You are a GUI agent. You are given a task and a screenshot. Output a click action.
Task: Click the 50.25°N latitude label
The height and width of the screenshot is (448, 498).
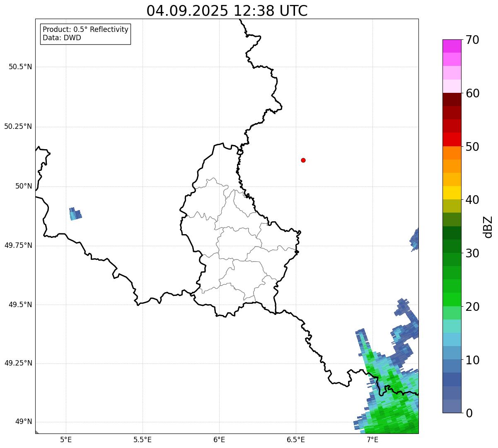pos(18,126)
